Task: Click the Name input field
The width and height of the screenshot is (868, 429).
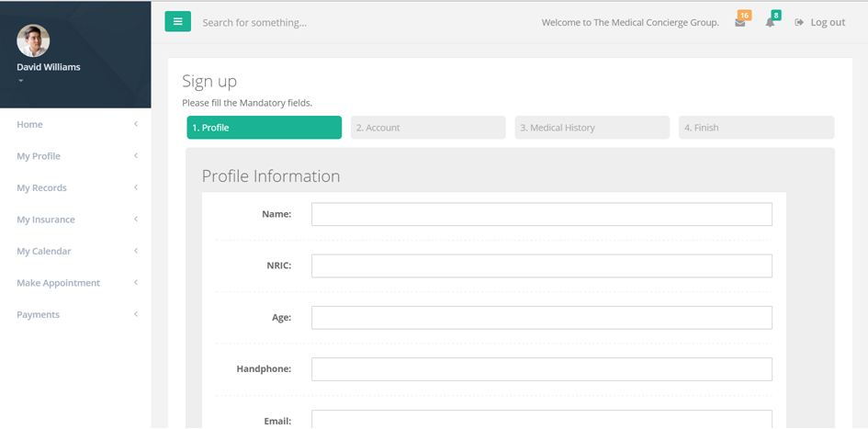Action: pyautogui.click(x=541, y=214)
